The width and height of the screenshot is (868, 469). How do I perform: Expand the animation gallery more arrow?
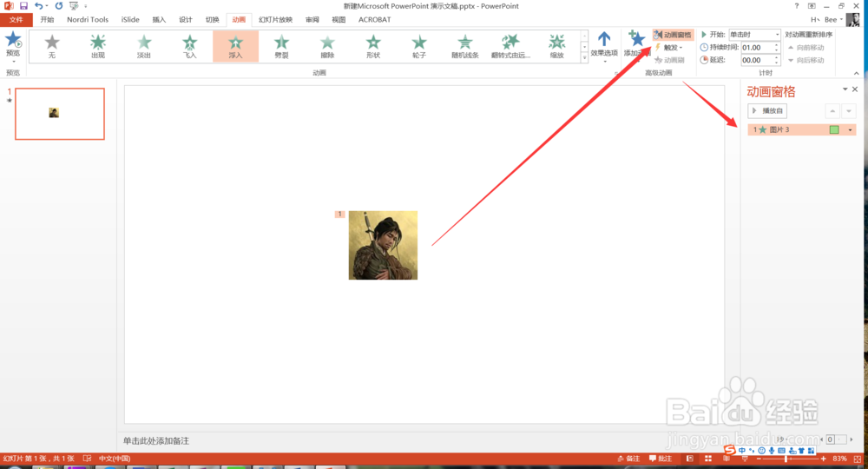pyautogui.click(x=584, y=57)
